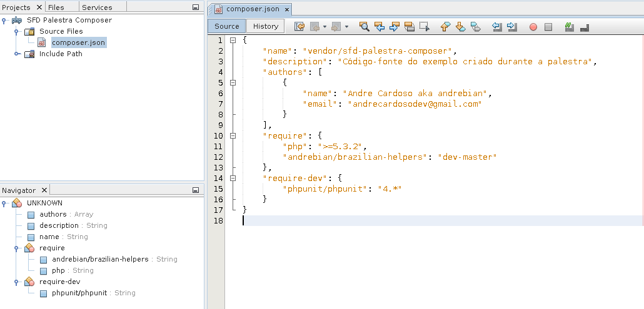
Task: Select the composer.json editor tab
Action: pos(253,9)
